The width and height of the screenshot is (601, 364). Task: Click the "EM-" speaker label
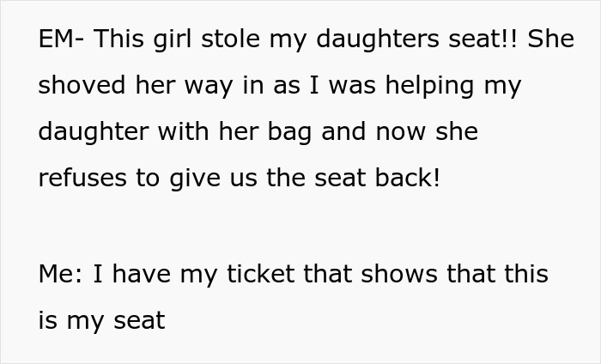[x=61, y=39]
